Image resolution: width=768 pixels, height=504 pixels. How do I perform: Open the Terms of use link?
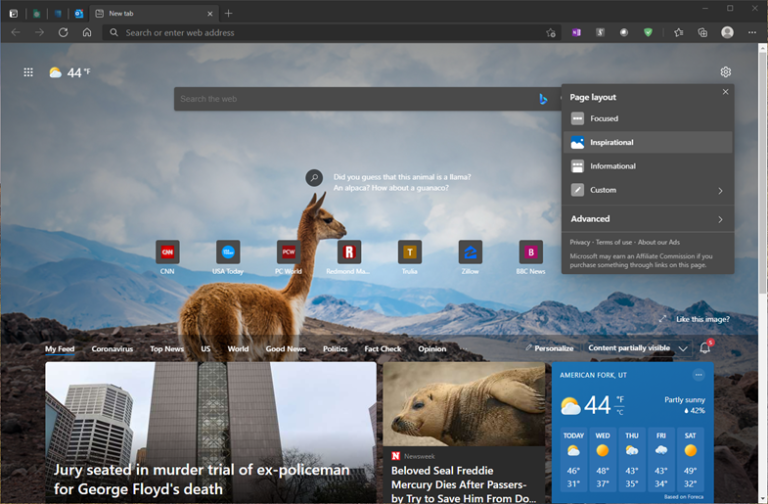(x=614, y=242)
